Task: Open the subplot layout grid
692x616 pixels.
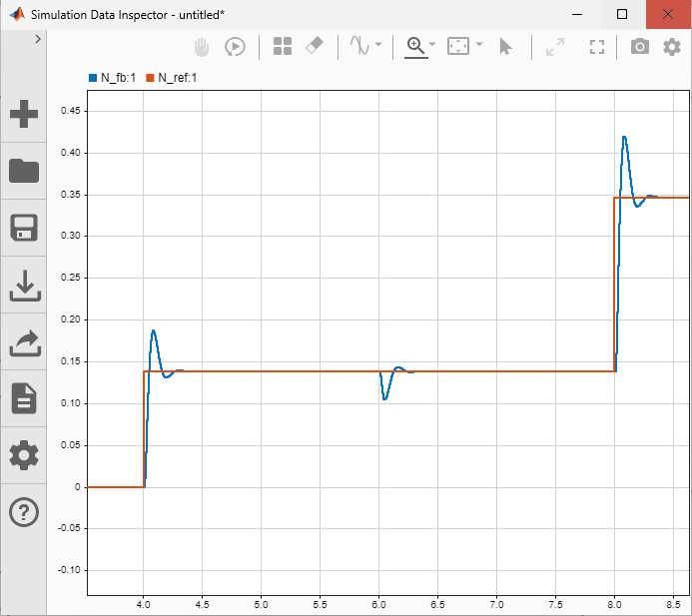Action: point(283,46)
